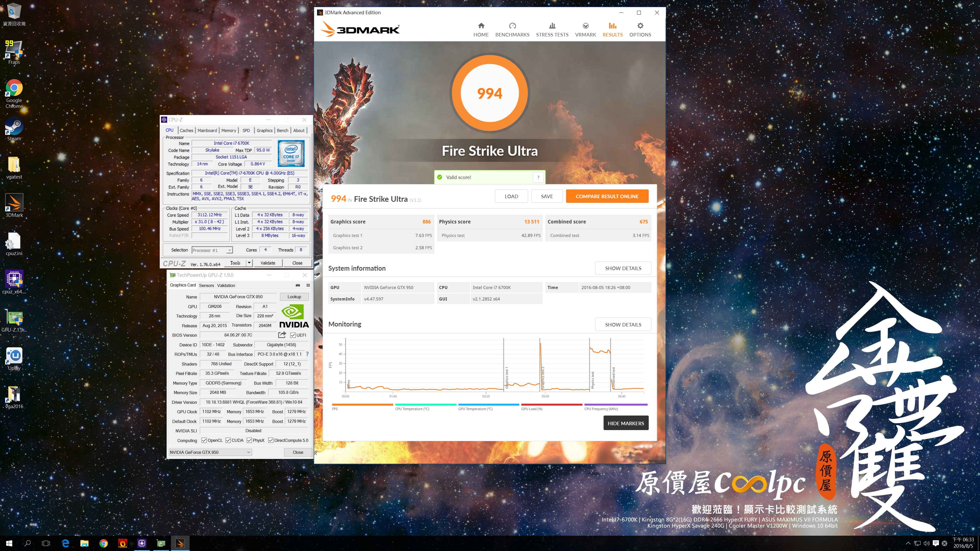Open the Benchmarks section in 3DMark
Image resolution: width=980 pixels, height=551 pixels.
pos(512,30)
